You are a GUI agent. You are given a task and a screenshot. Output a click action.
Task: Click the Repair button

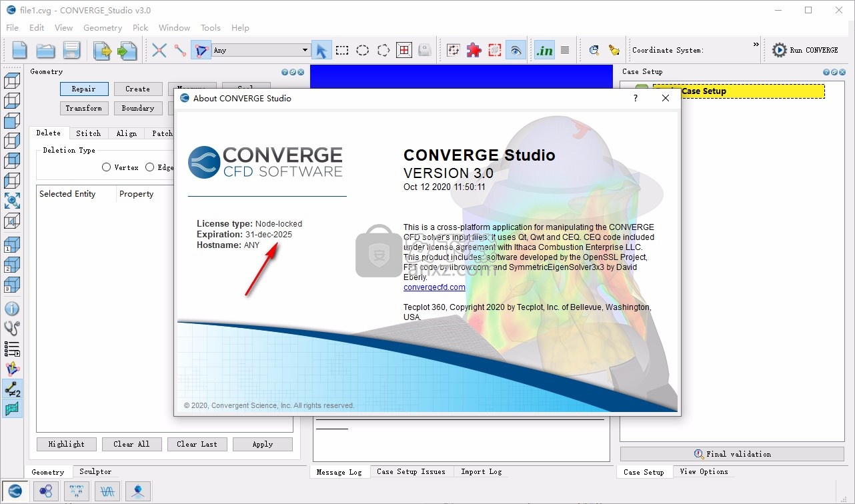pyautogui.click(x=83, y=89)
